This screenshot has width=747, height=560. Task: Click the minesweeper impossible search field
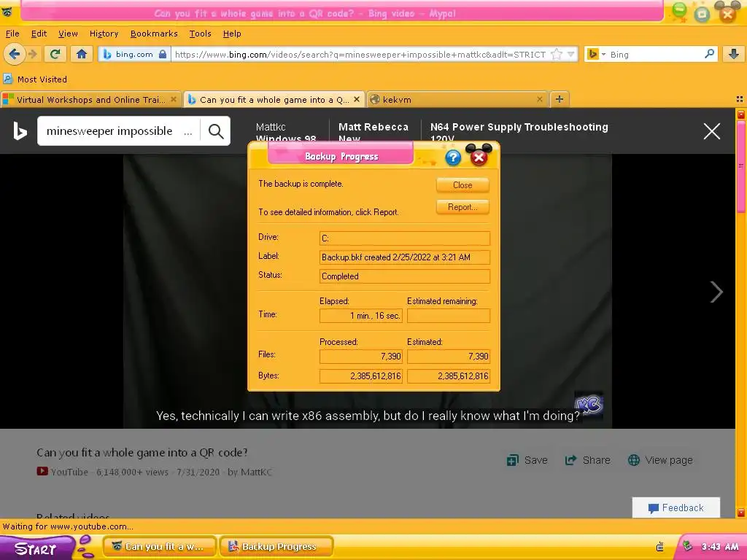click(x=118, y=131)
